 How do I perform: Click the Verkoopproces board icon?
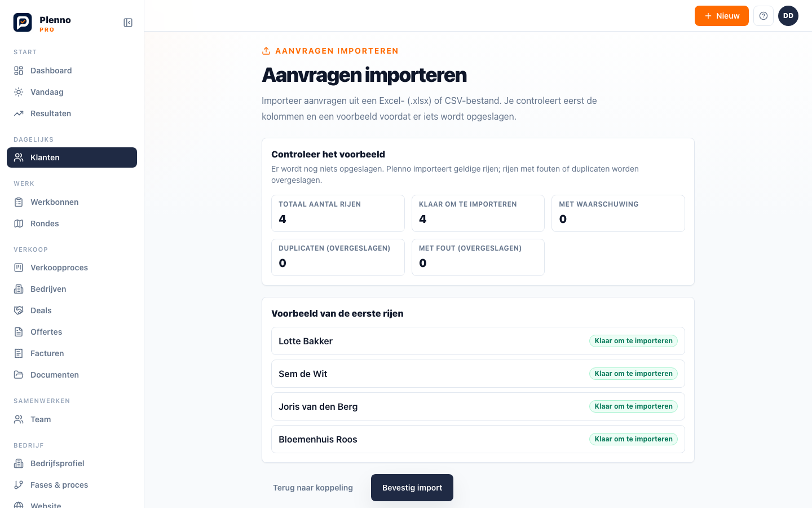coord(19,268)
